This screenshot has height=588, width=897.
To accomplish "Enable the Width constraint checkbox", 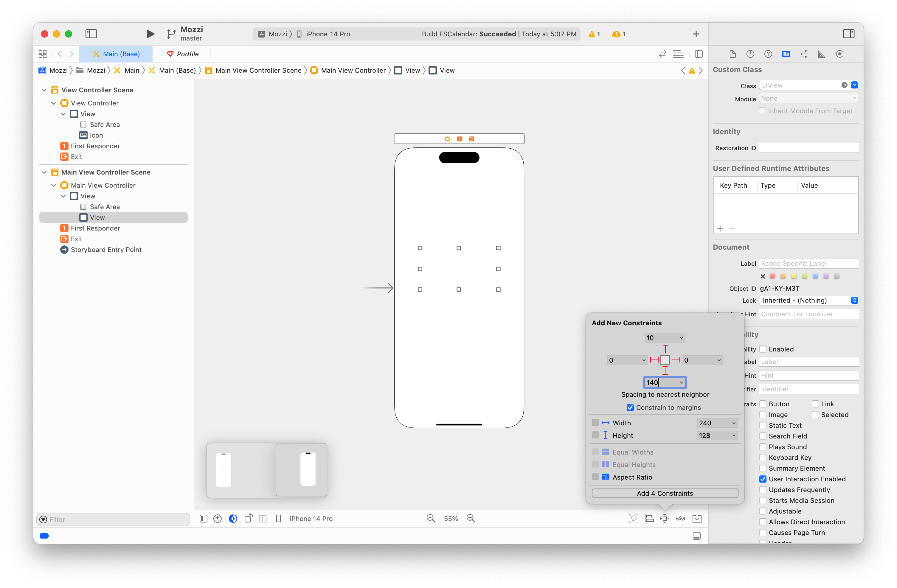I will [x=595, y=423].
